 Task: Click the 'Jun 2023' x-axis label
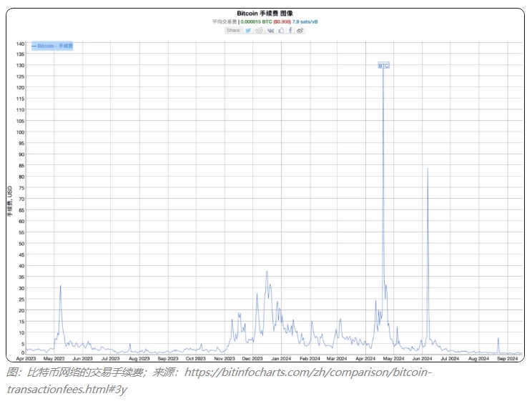pos(82,358)
